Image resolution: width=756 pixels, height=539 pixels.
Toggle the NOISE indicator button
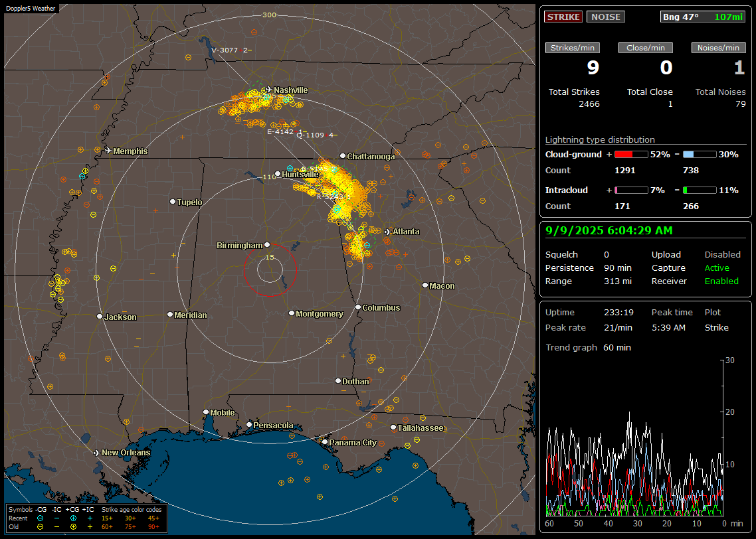pos(606,17)
